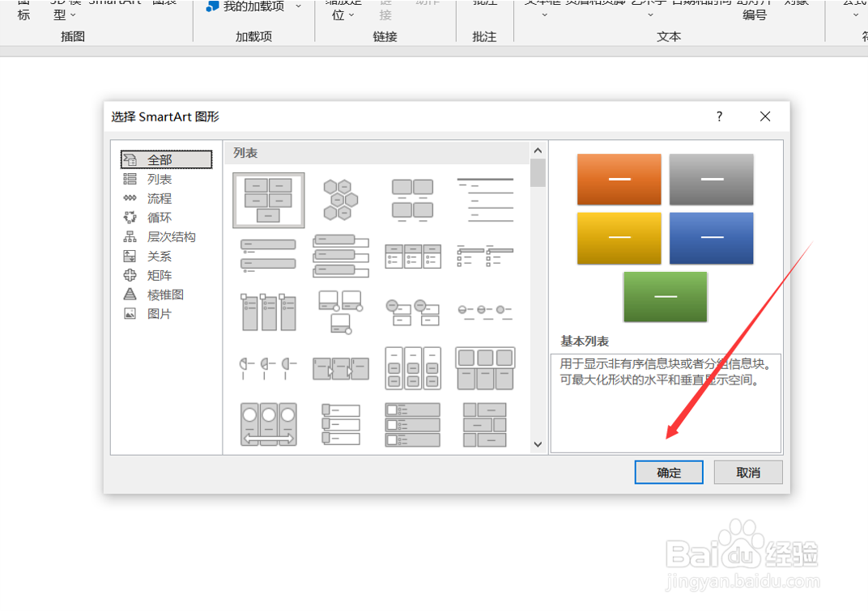Choose the Bending Picture Accent List layout
The width and height of the screenshot is (868, 611).
pos(340,312)
